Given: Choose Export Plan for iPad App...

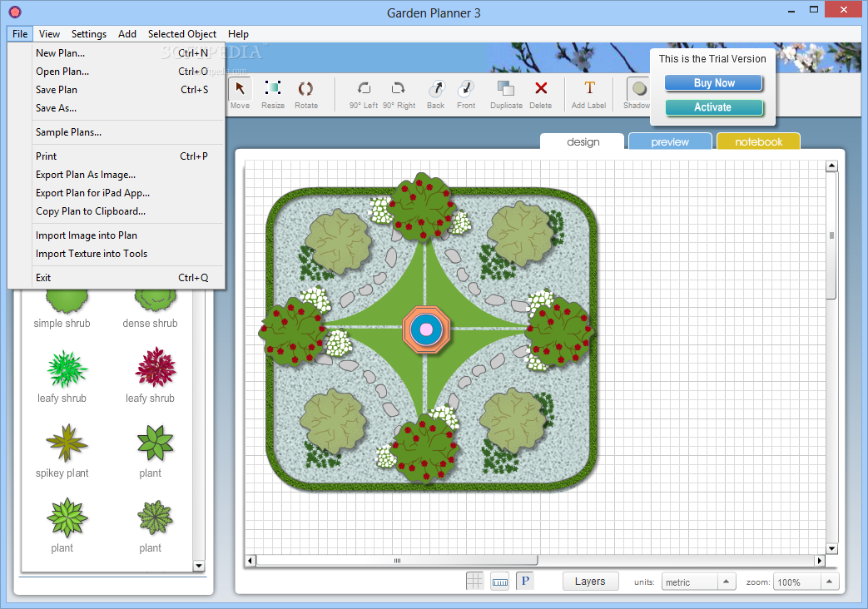Looking at the screenshot, I should click(x=117, y=193).
